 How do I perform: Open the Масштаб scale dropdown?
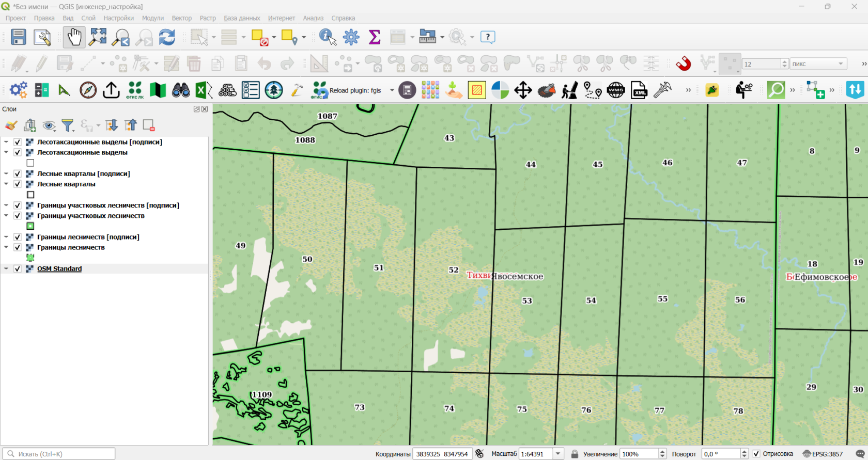(x=558, y=454)
